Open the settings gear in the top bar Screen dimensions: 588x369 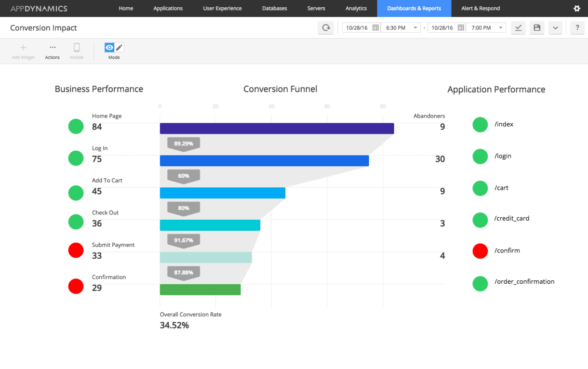pyautogui.click(x=577, y=8)
